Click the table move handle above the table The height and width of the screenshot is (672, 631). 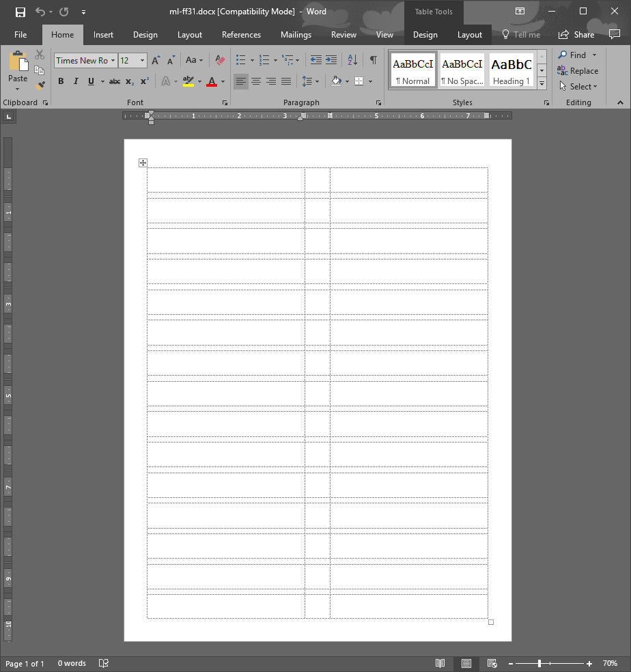(x=143, y=163)
